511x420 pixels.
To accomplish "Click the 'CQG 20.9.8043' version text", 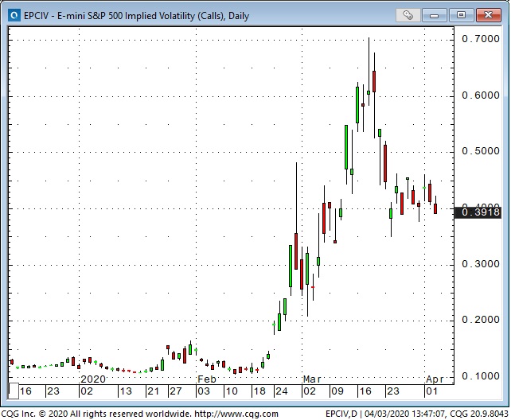I will pos(479,414).
